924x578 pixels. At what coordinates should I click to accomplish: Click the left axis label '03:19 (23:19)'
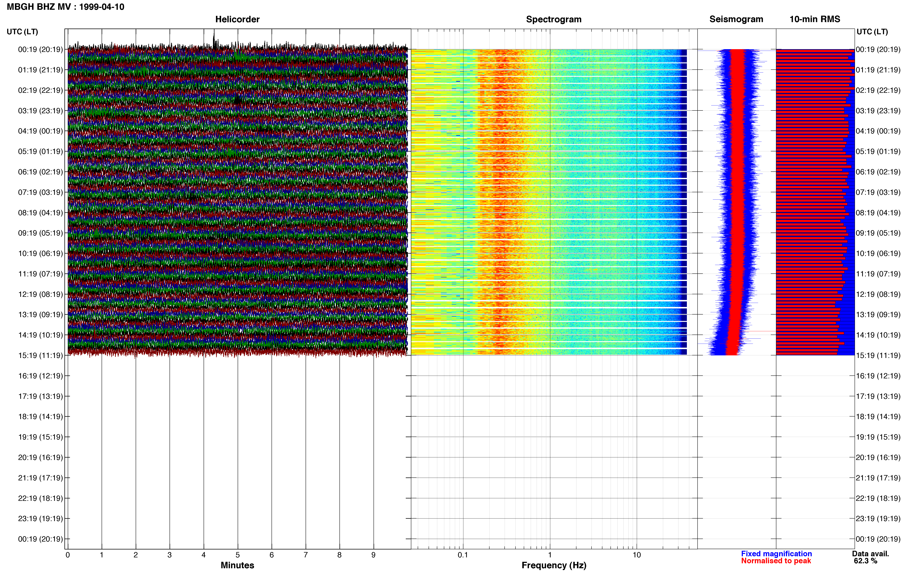pyautogui.click(x=41, y=111)
